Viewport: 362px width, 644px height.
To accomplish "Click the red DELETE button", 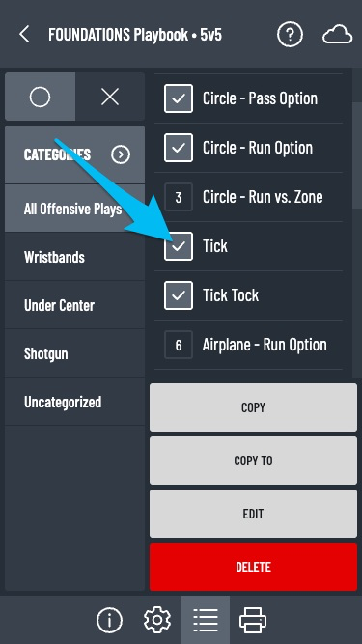I will click(253, 567).
